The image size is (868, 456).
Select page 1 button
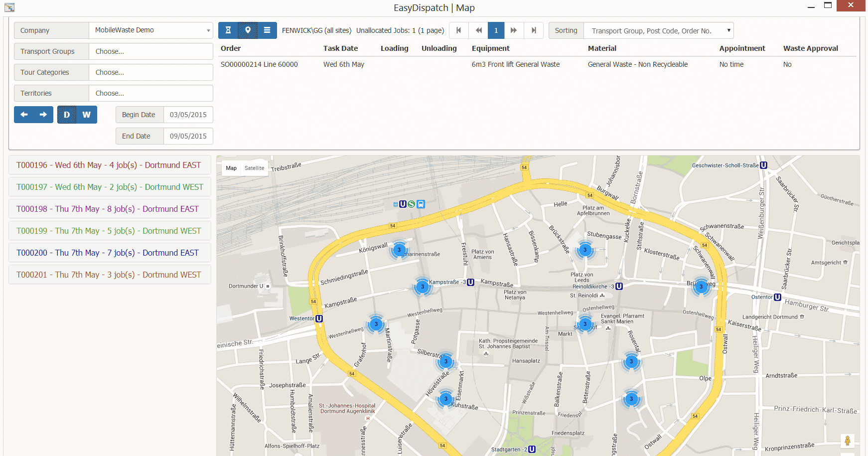pyautogui.click(x=496, y=30)
